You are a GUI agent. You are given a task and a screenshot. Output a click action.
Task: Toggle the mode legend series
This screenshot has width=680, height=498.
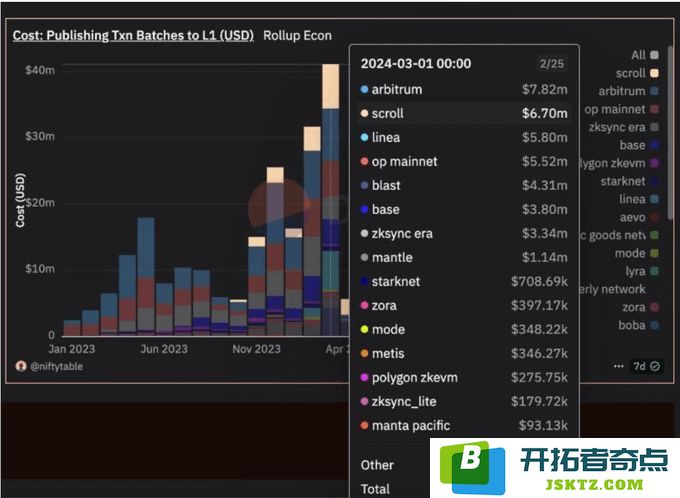click(x=637, y=253)
